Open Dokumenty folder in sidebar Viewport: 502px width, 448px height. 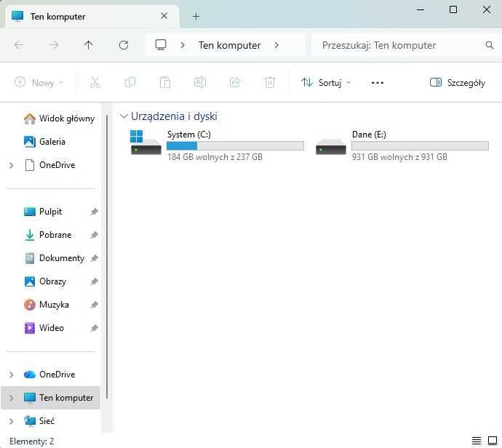click(55, 258)
